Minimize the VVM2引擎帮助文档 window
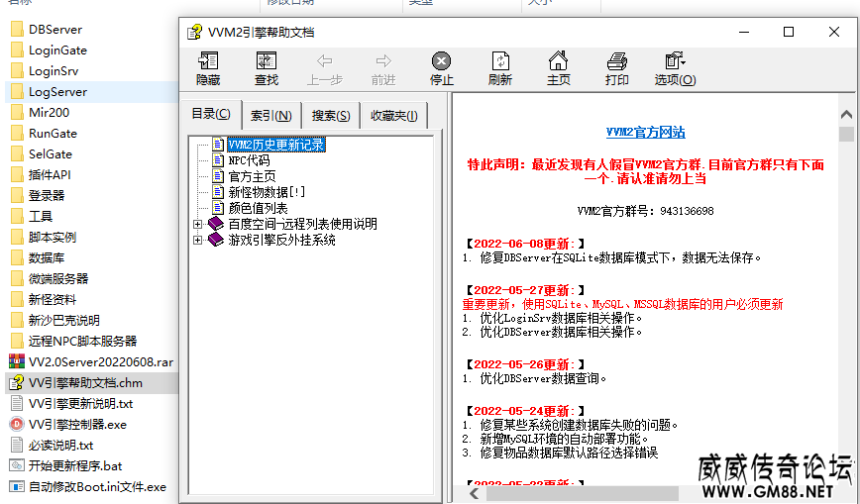Image resolution: width=860 pixels, height=504 pixels. pos(744,32)
